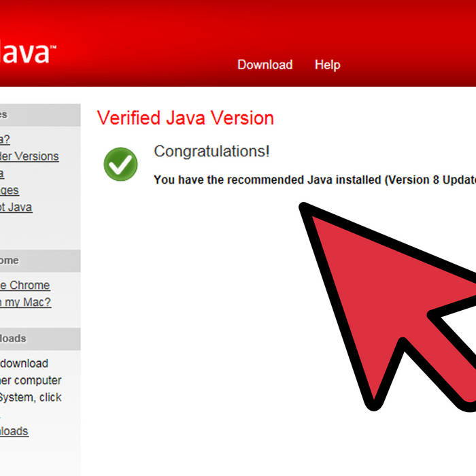Click the sidebar text ending in 'er computer'

[x=31, y=380]
